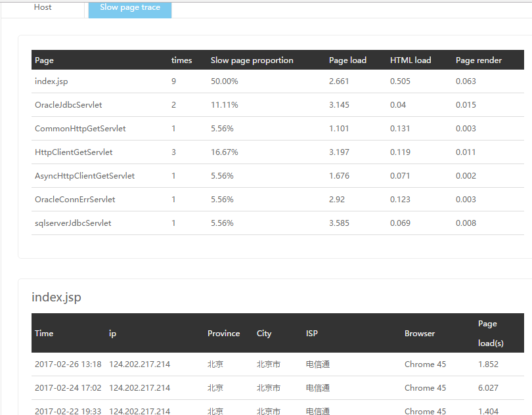Click the ISP column header

click(311, 334)
